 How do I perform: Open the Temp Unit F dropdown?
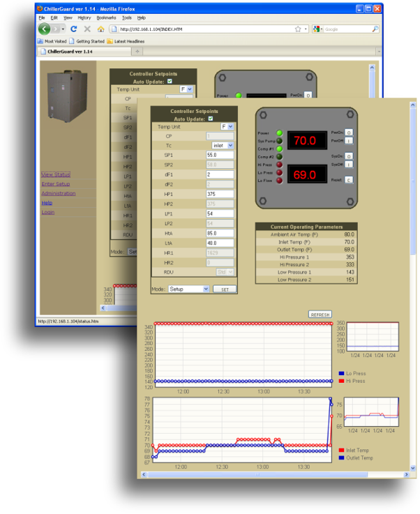227,127
